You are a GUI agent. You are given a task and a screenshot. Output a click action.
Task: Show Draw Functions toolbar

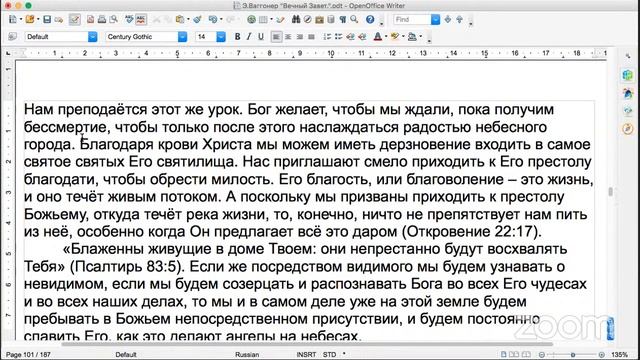[280, 19]
